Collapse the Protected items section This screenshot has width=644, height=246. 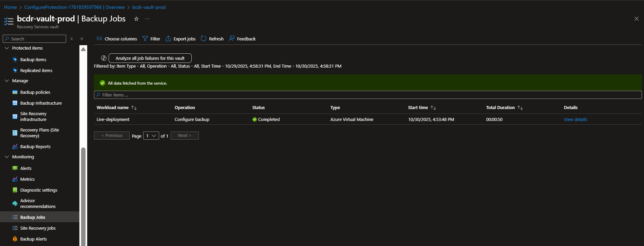pos(7,48)
